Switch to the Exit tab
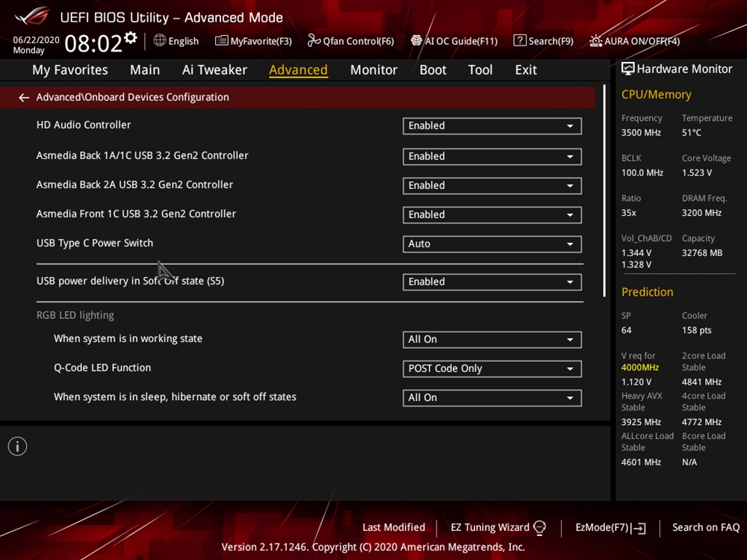 (x=526, y=70)
